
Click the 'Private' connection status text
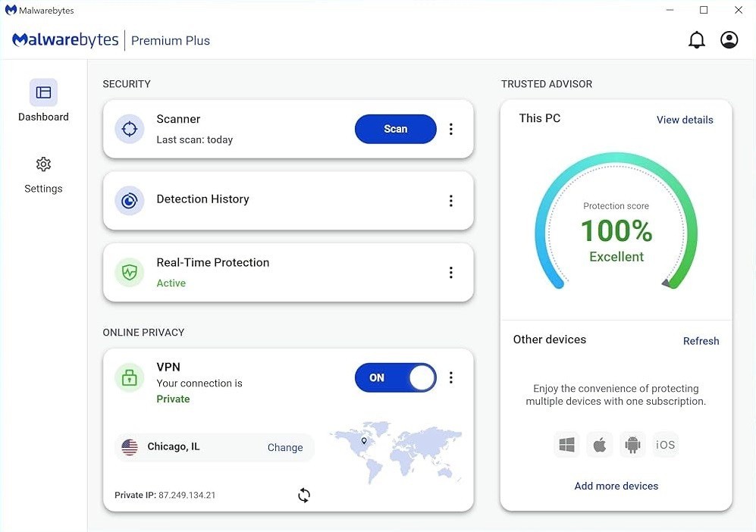pos(173,399)
